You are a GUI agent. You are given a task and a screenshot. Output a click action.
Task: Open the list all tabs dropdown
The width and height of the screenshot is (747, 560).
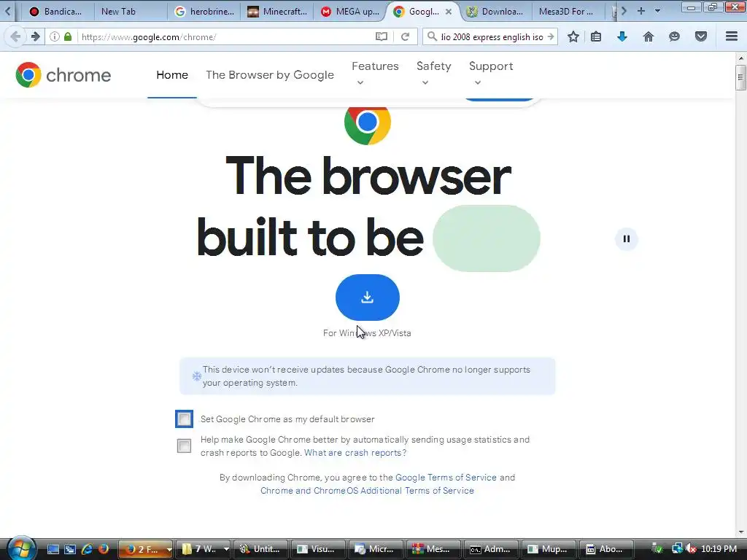point(657,11)
